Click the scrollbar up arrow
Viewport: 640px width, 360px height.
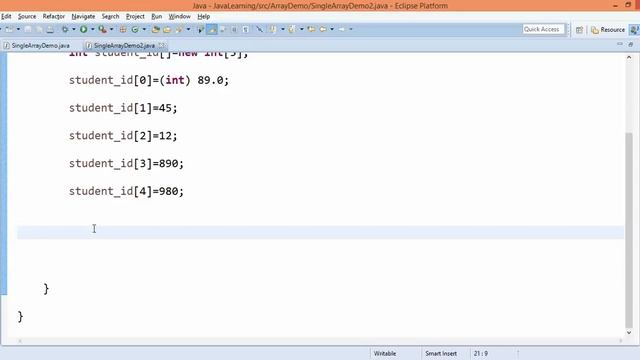(x=629, y=58)
